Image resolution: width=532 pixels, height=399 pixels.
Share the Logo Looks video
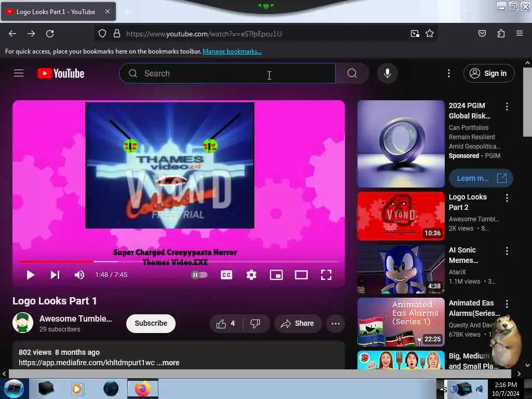[x=298, y=324]
